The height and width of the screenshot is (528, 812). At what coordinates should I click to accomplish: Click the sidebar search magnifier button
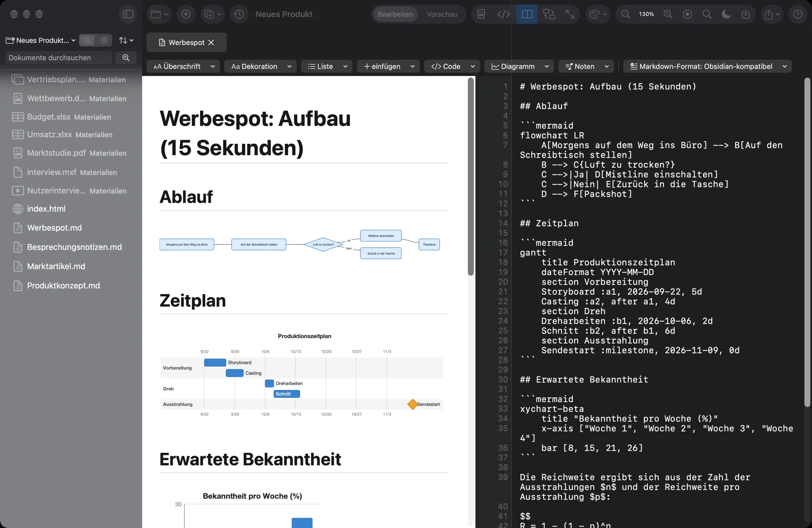coord(126,58)
